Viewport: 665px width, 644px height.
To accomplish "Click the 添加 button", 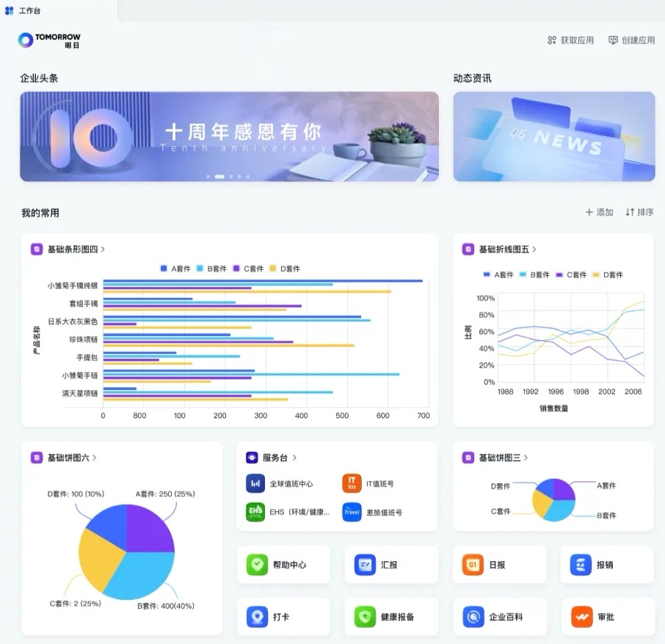I will [599, 212].
